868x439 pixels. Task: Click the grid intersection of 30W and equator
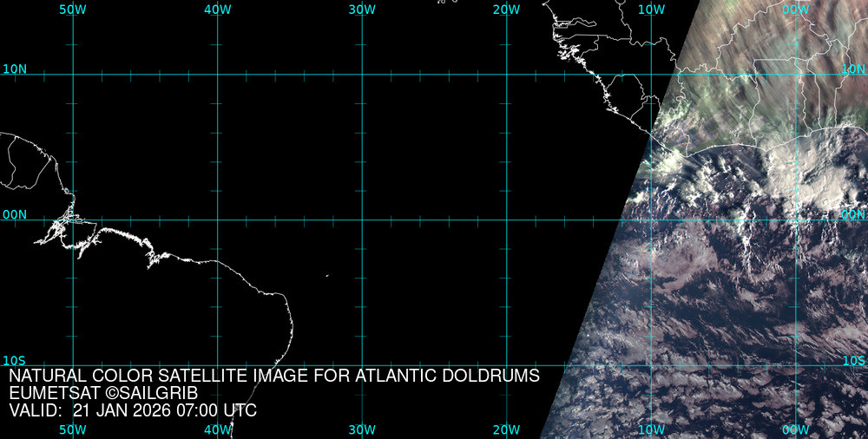click(x=362, y=219)
